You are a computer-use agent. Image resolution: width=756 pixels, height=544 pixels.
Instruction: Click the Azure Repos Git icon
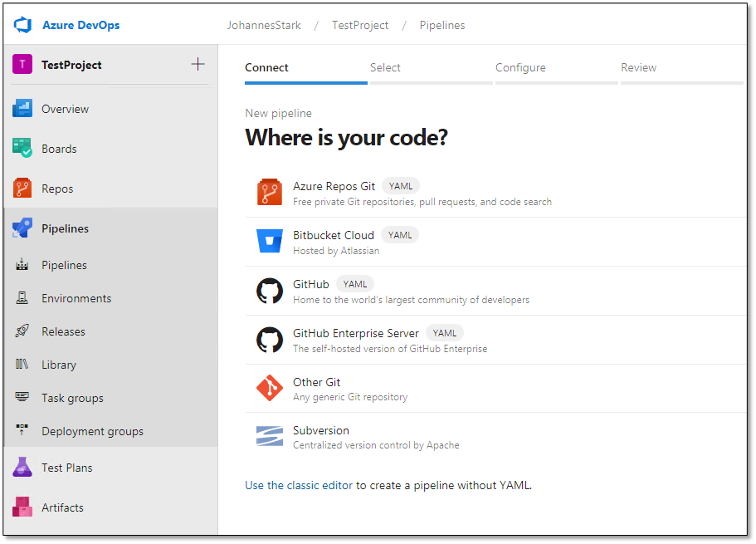point(270,192)
